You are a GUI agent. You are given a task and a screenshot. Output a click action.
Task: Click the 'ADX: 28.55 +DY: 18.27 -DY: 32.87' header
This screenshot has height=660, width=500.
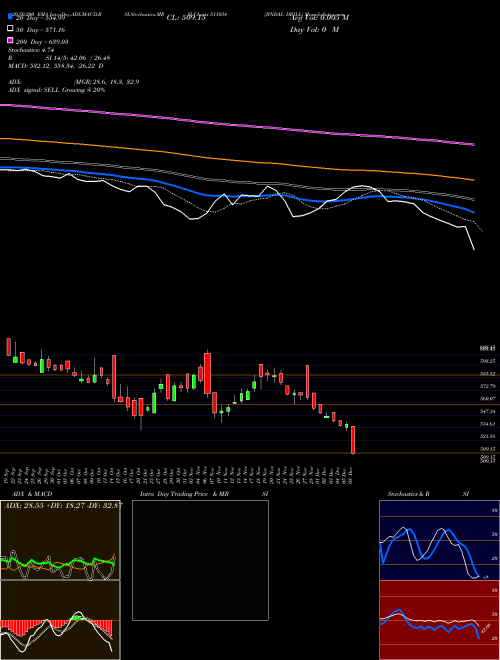pos(63,505)
